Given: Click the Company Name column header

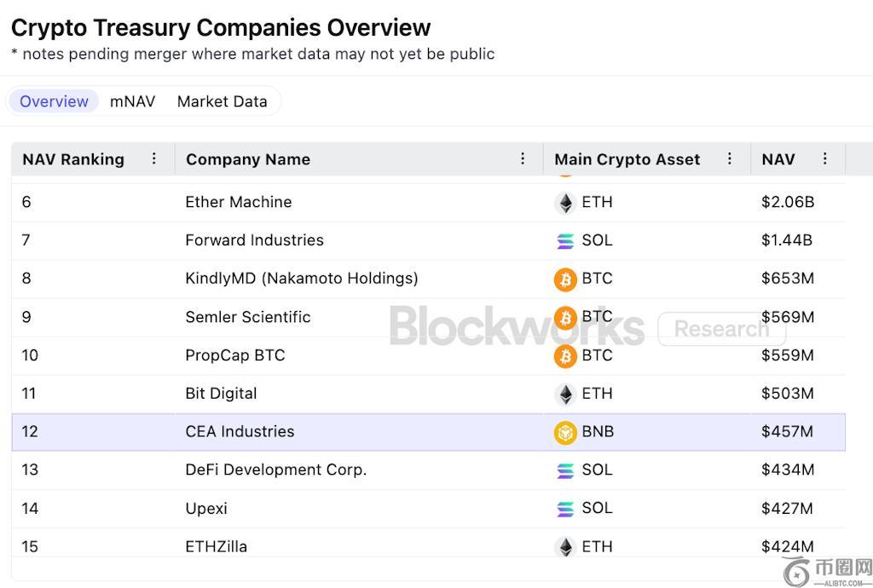Looking at the screenshot, I should coord(248,159).
